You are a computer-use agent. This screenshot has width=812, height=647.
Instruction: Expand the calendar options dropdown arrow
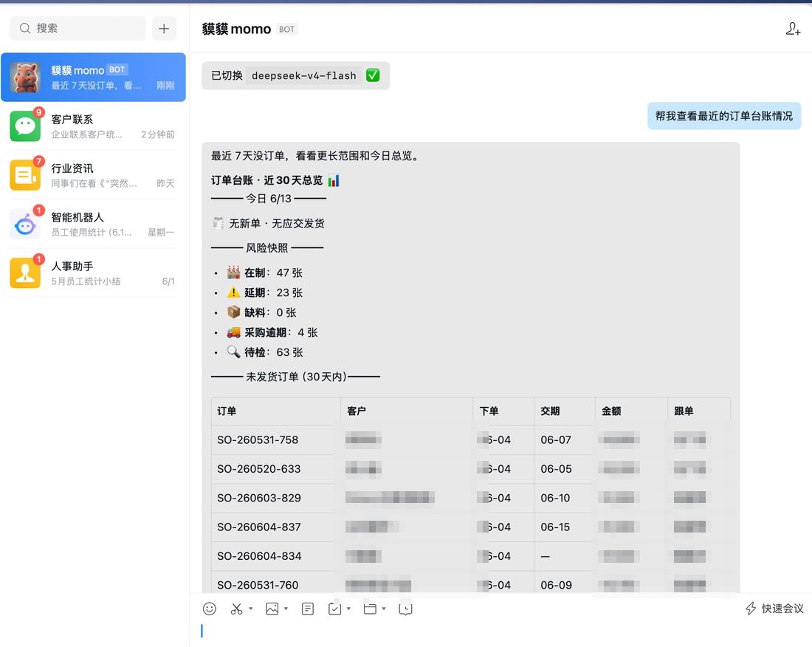[x=384, y=609]
